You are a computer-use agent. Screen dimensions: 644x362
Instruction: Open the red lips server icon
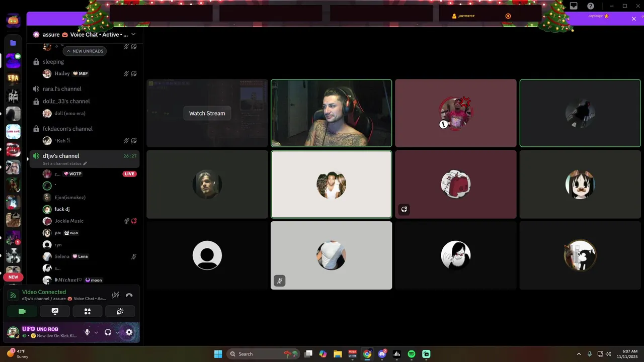click(13, 149)
